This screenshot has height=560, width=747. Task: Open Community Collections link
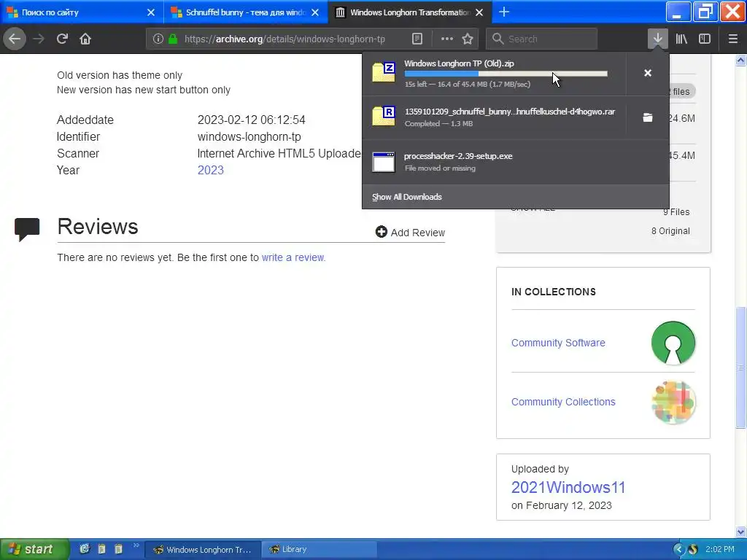[563, 402]
